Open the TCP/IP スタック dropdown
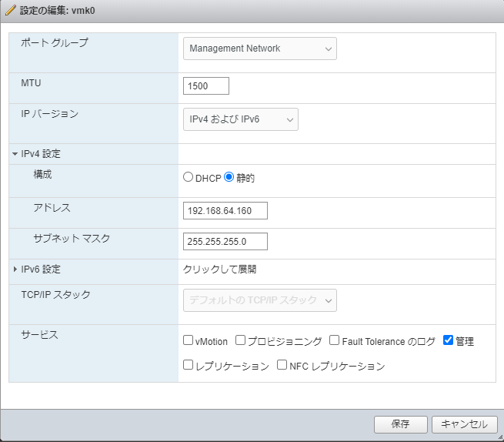504x442 pixels. [x=259, y=300]
